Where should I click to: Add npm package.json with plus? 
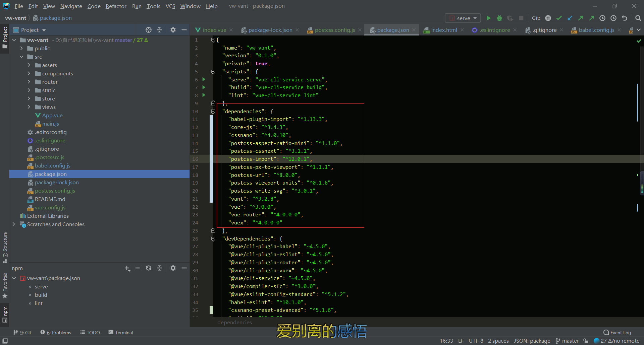tap(127, 268)
